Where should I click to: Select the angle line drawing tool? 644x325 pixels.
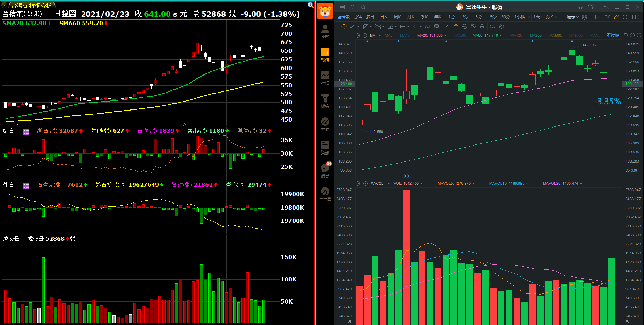click(447, 26)
